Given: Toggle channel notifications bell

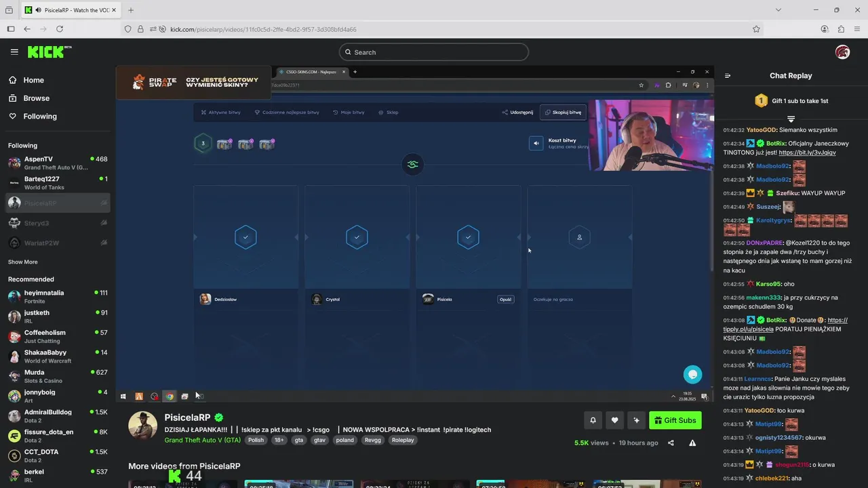Looking at the screenshot, I should (593, 420).
